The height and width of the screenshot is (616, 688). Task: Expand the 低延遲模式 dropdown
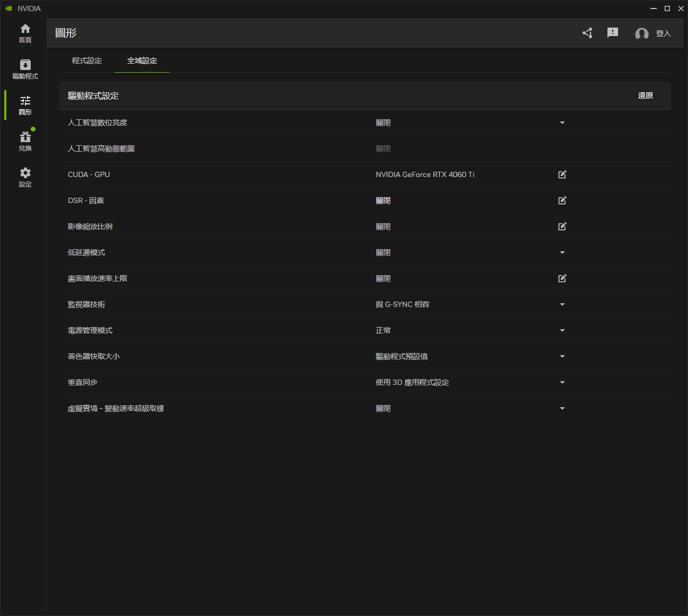[562, 252]
